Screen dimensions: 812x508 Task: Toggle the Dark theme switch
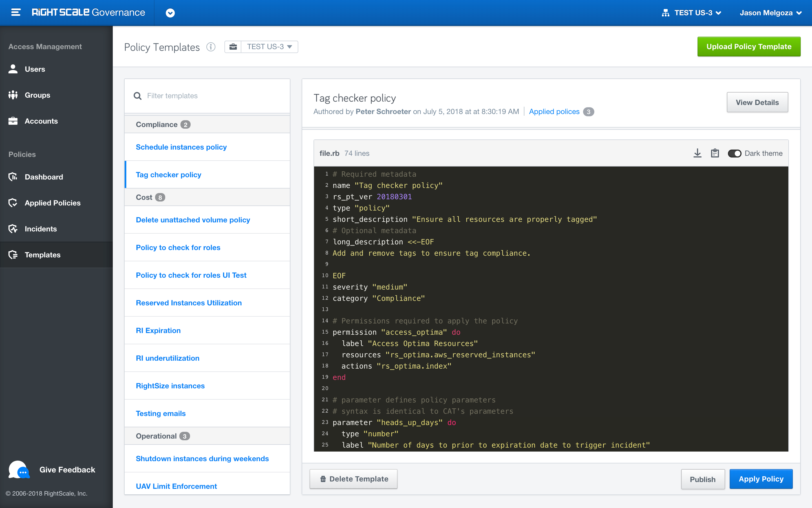(x=734, y=153)
